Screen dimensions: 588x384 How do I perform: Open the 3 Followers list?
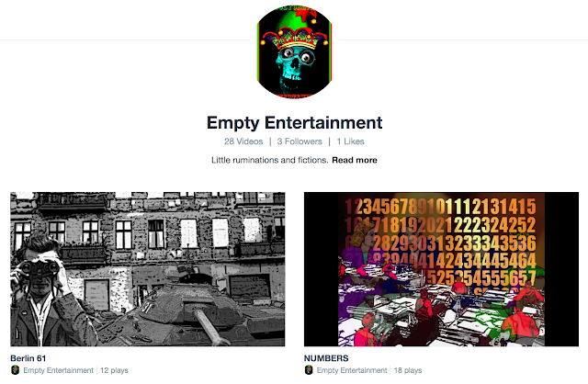click(300, 141)
